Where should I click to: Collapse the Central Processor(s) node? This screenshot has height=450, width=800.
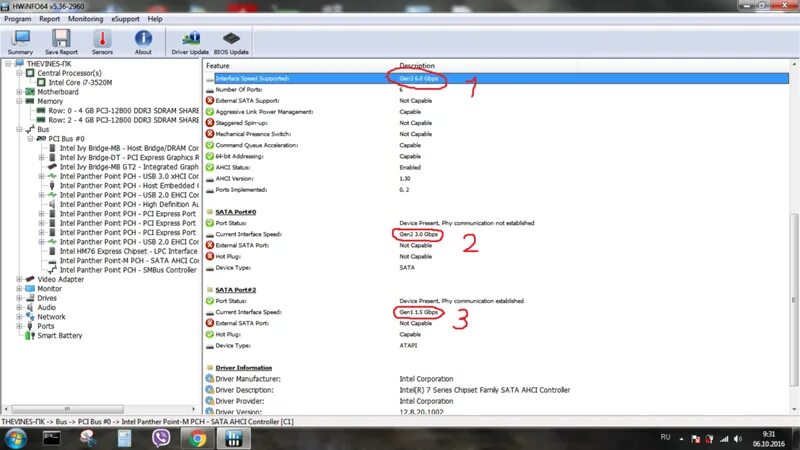[x=19, y=73]
